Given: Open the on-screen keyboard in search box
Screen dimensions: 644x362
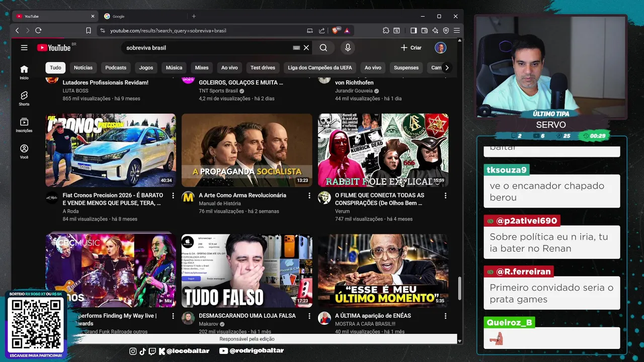Looking at the screenshot, I should (296, 48).
